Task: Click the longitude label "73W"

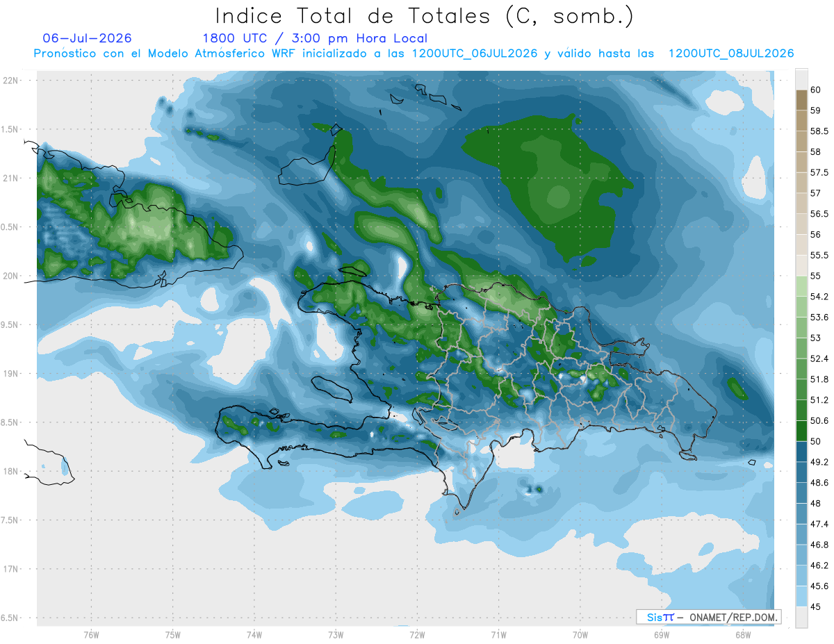Action: (x=336, y=635)
